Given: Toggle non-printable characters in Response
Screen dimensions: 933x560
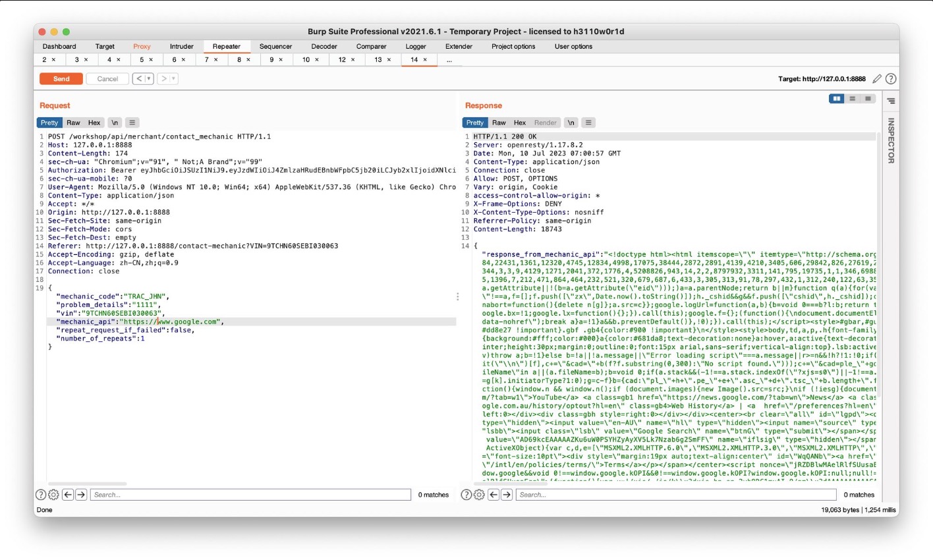Looking at the screenshot, I should pyautogui.click(x=571, y=123).
